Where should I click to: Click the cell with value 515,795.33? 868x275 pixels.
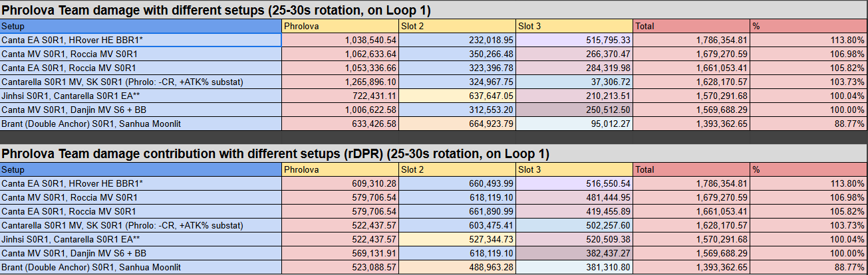coord(575,41)
